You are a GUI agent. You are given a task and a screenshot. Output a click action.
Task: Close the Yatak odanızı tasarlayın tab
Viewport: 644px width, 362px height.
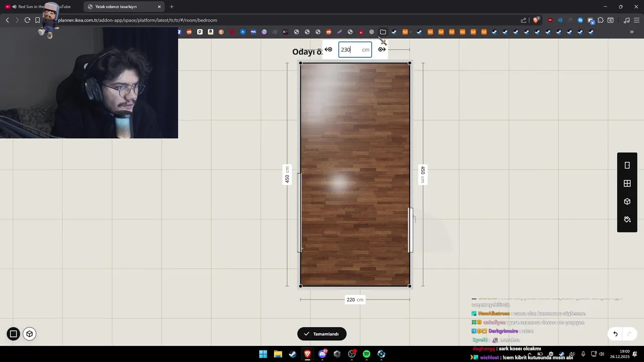(159, 7)
